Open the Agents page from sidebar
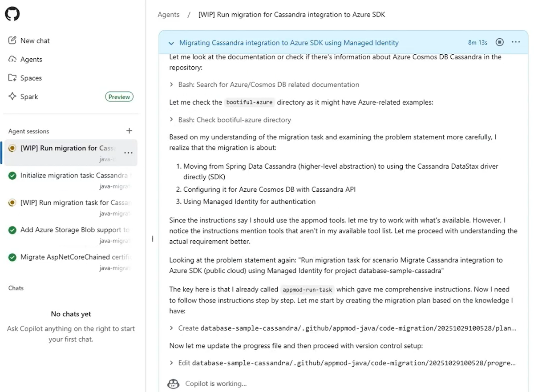 pyautogui.click(x=31, y=59)
